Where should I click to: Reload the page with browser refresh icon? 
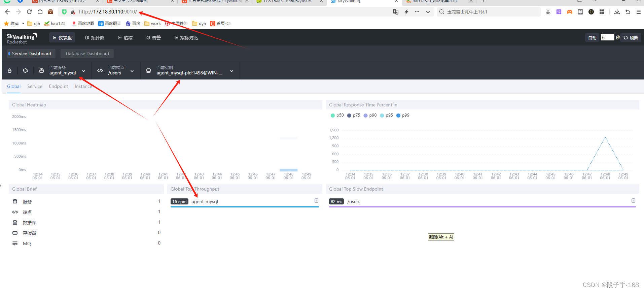[x=29, y=12]
